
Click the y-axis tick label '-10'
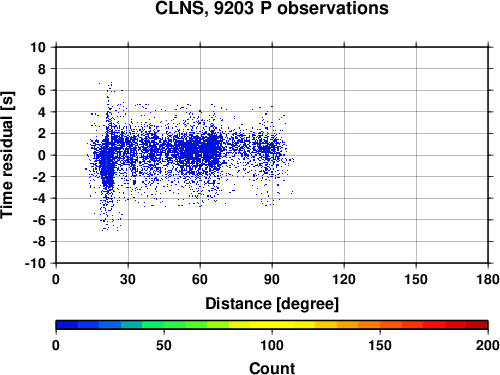coord(35,263)
